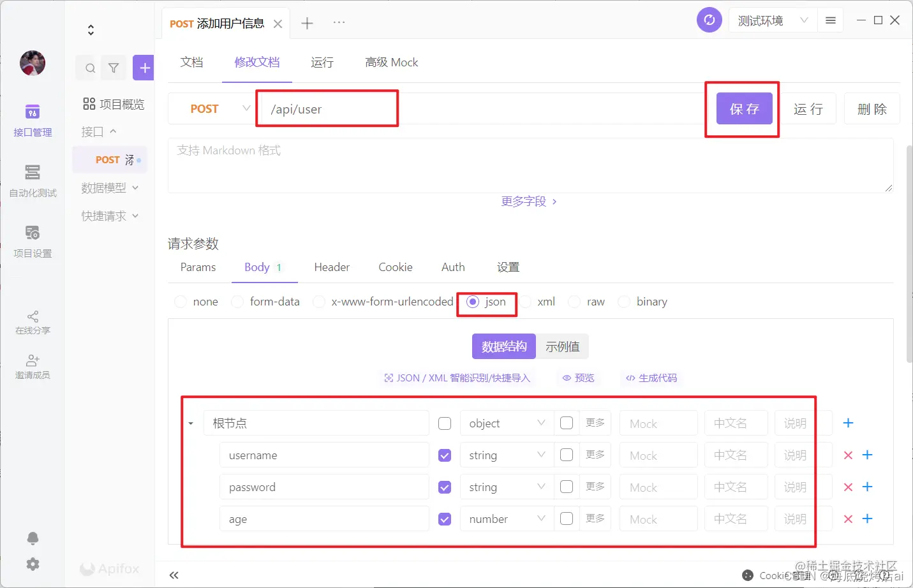Uncheck the username required checkbox

pyautogui.click(x=444, y=455)
